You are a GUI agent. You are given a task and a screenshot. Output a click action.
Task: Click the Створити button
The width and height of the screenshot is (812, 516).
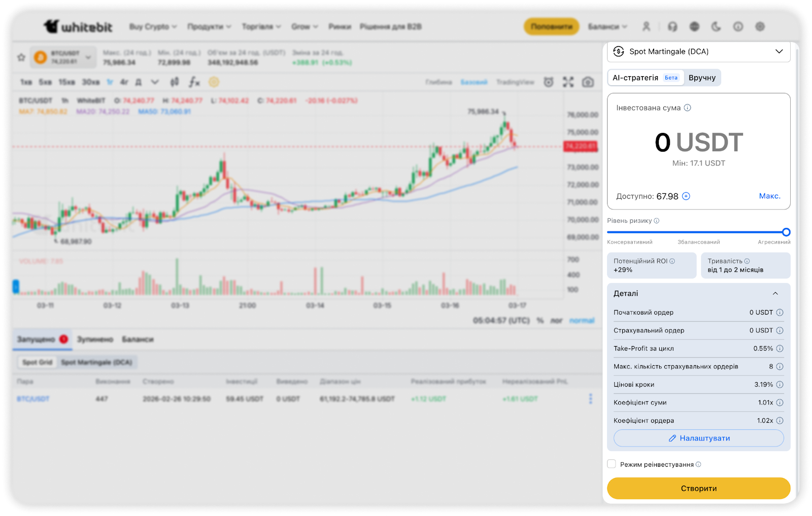pos(698,488)
